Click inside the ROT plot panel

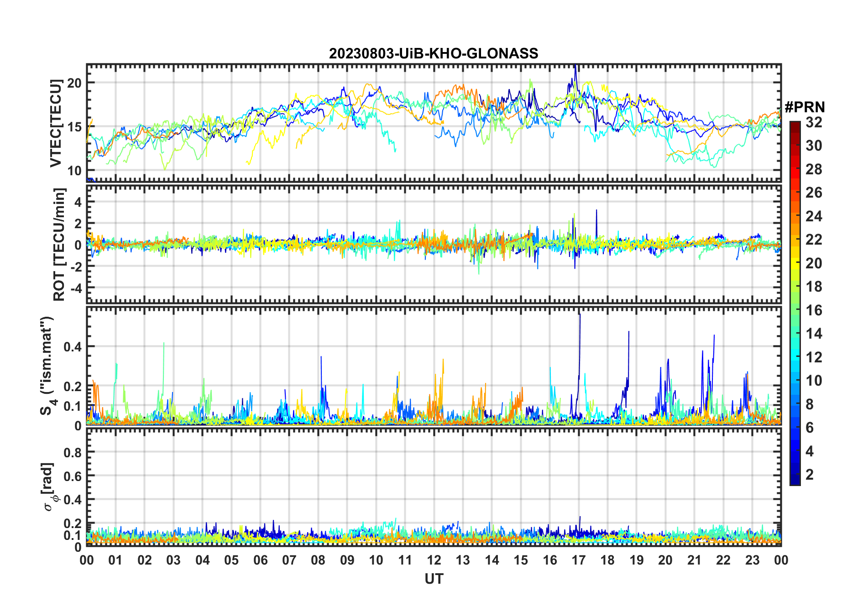(x=434, y=244)
